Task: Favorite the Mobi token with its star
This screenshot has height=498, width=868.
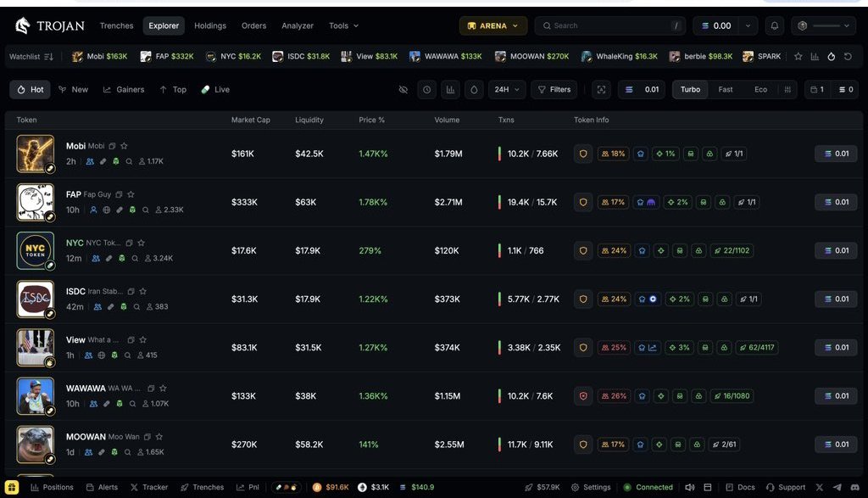Action: (x=124, y=146)
